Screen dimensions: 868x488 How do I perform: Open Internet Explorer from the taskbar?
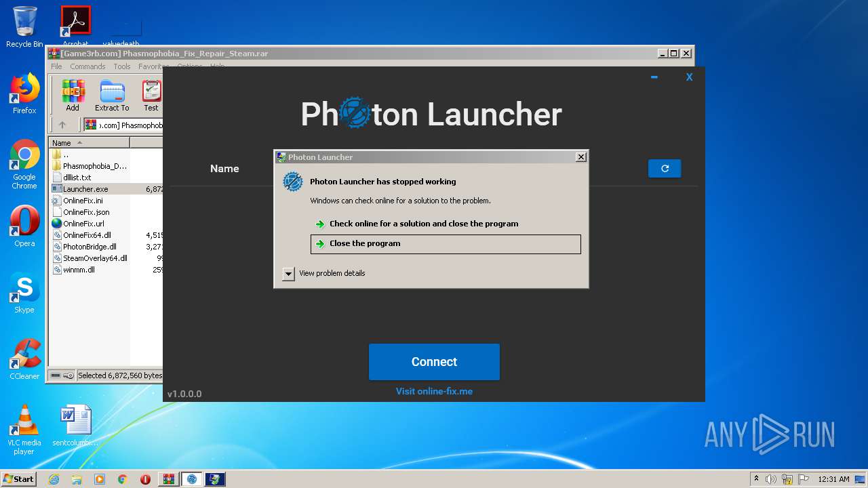(54, 479)
